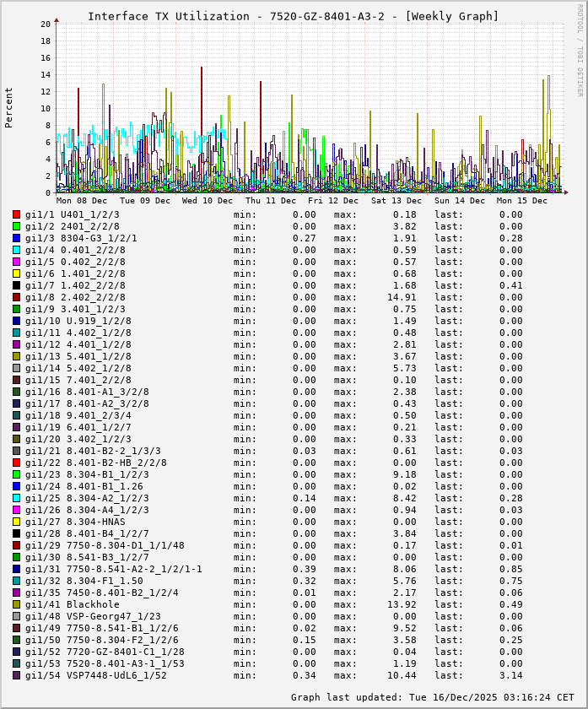Click the green swatch beside gi1/2 2401_2/2/8
The width and height of the screenshot is (588, 709).
click(x=16, y=226)
